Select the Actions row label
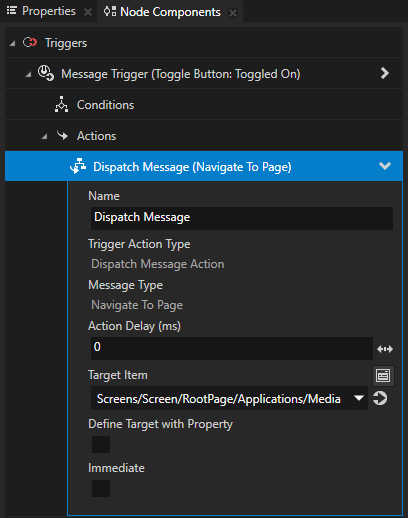 coord(96,136)
